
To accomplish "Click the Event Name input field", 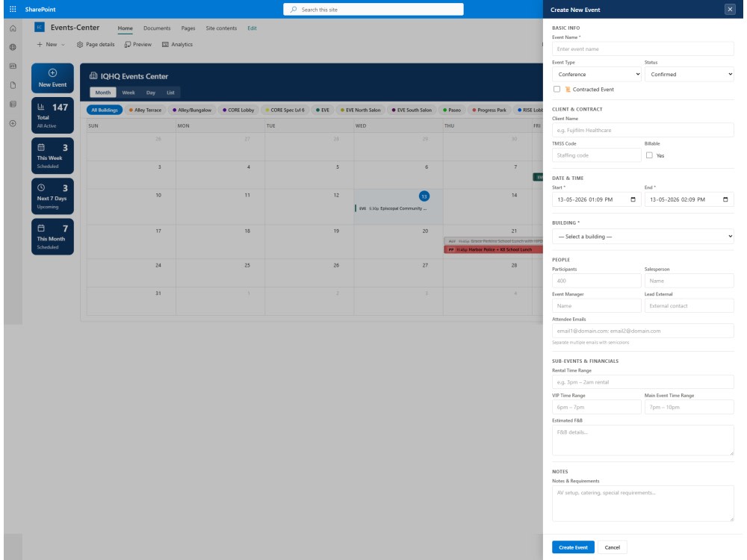I will click(x=642, y=49).
